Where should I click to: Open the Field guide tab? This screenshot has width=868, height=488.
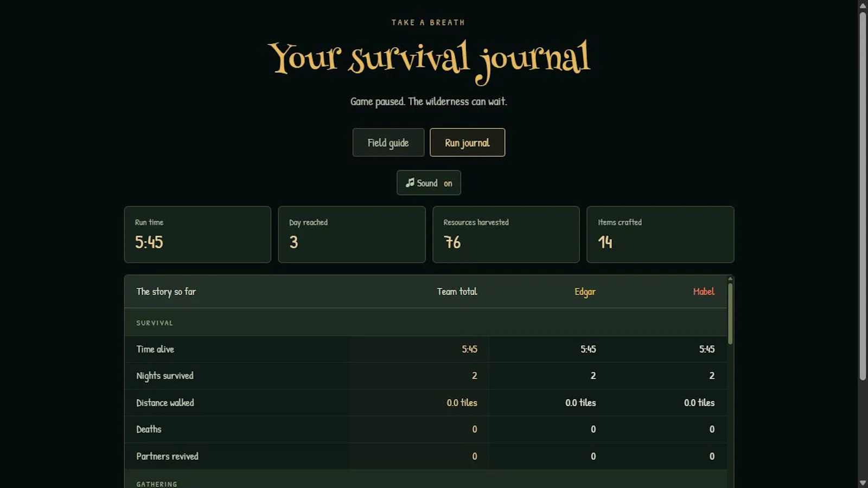tap(388, 143)
